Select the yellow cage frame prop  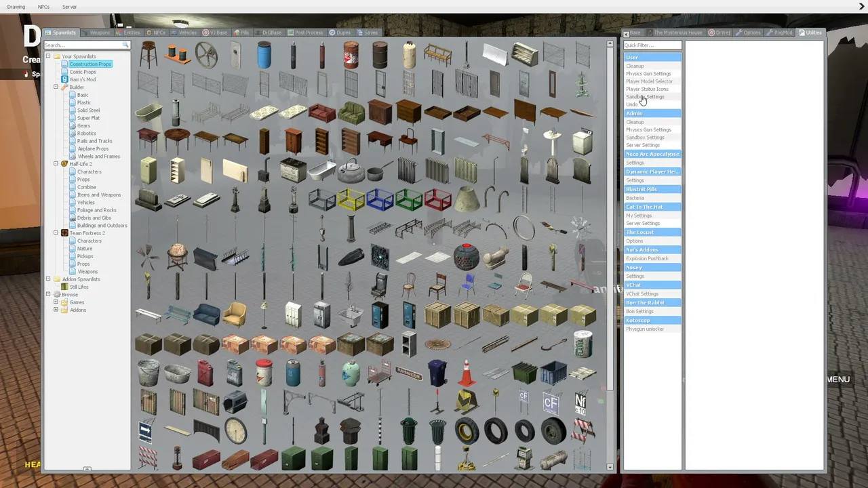coord(351,199)
